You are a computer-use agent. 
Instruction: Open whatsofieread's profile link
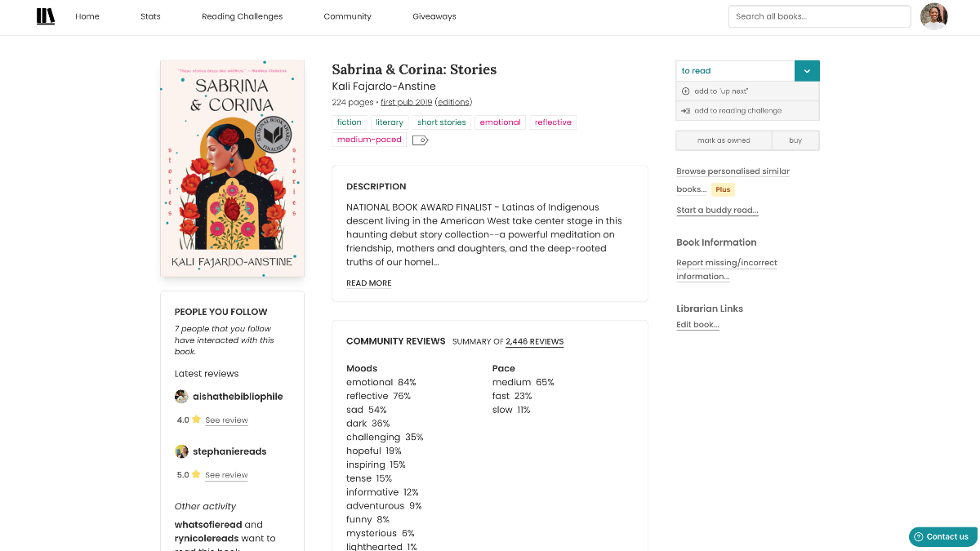coord(208,525)
